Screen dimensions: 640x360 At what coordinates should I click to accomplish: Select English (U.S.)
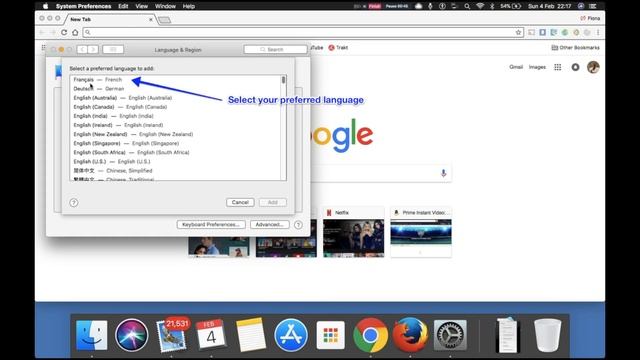(176, 162)
